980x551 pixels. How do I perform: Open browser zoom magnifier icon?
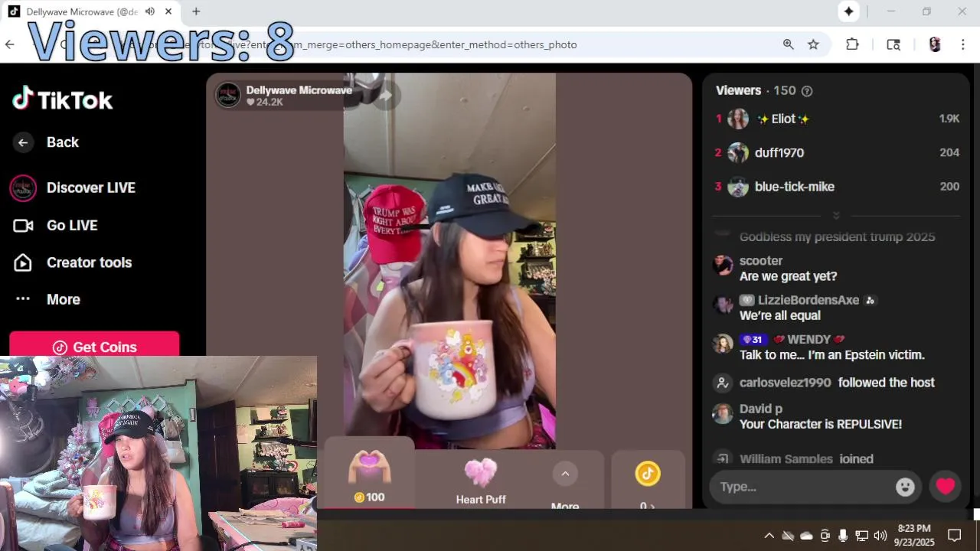(x=789, y=44)
